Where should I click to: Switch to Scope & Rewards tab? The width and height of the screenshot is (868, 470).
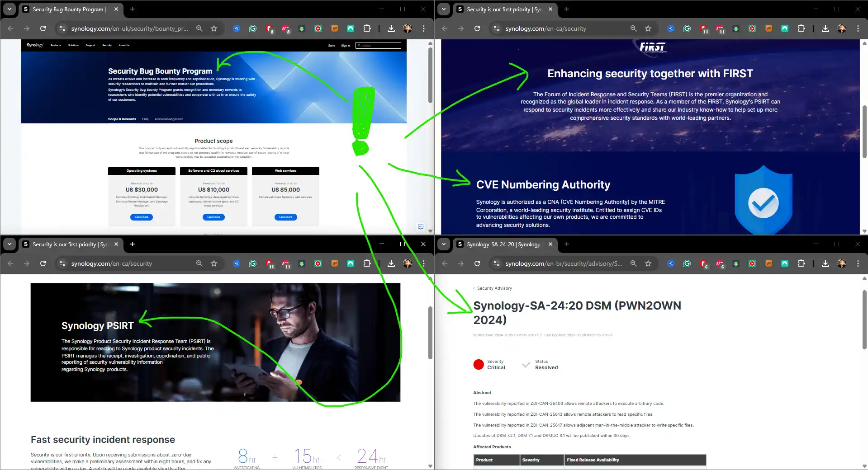click(x=122, y=119)
